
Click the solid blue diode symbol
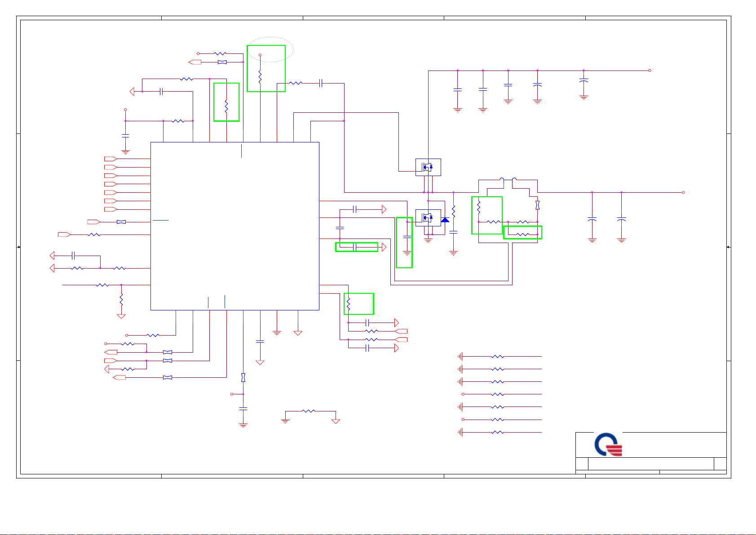tap(445, 220)
